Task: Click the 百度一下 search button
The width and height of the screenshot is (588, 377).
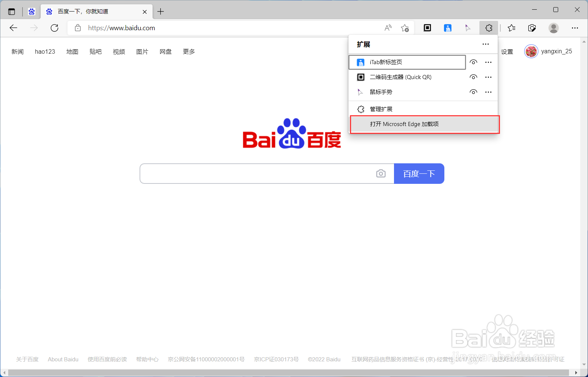Action: [419, 174]
